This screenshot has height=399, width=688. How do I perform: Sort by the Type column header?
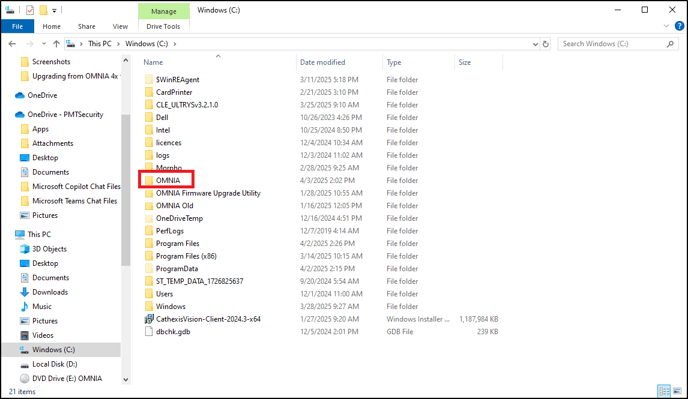[x=394, y=62]
